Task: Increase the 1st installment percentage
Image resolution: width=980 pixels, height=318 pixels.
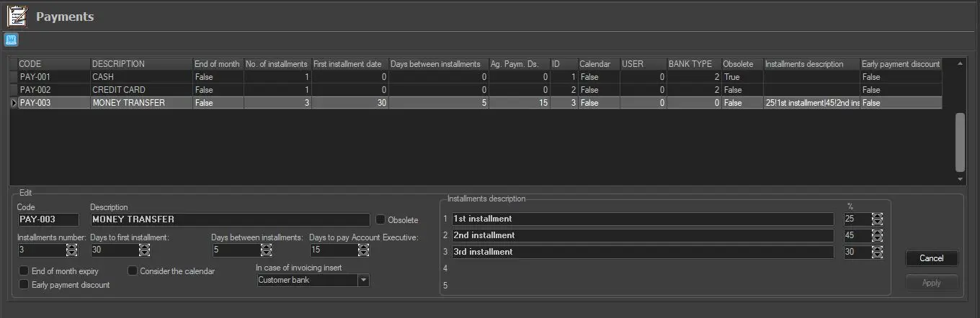Action: (x=877, y=216)
